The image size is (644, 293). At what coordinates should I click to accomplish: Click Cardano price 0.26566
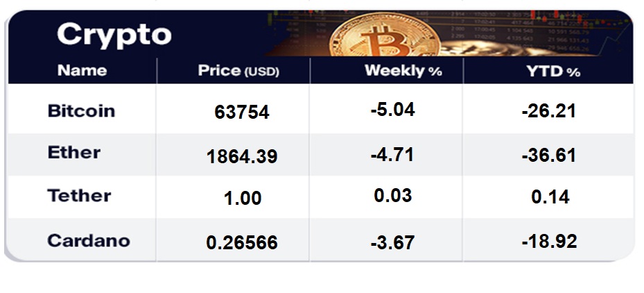click(x=242, y=242)
